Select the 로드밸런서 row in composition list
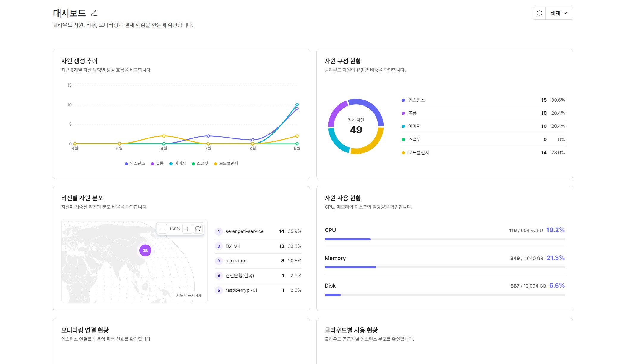The width and height of the screenshot is (618, 364). (483, 152)
